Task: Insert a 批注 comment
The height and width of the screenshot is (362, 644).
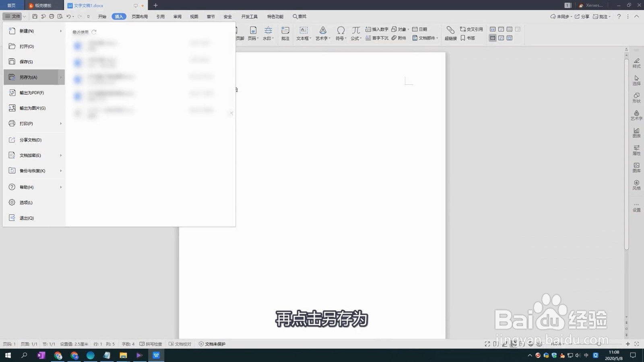Action: tap(285, 33)
